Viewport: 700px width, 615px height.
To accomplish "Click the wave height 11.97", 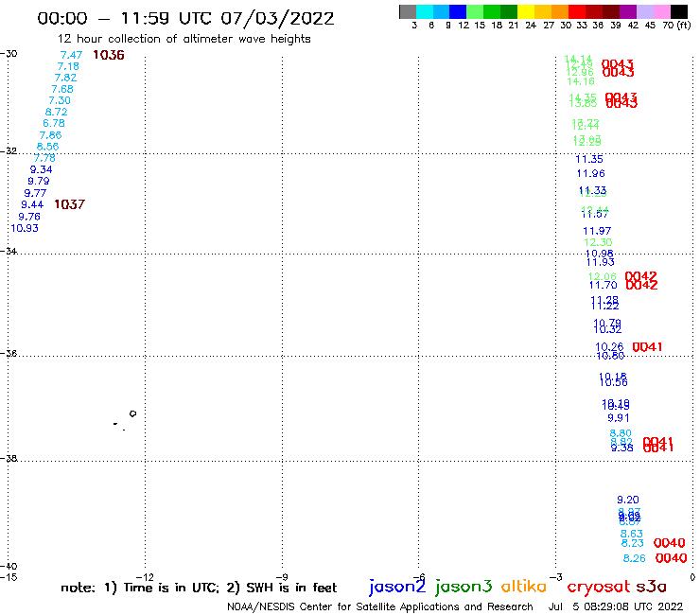I will pos(597,231).
